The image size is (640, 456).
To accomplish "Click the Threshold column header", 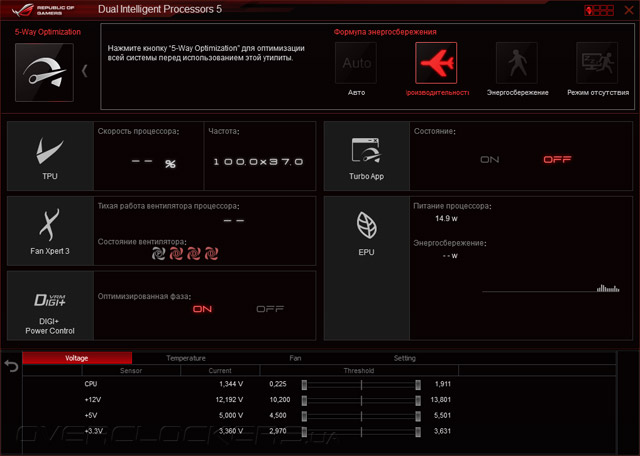I will tap(359, 371).
